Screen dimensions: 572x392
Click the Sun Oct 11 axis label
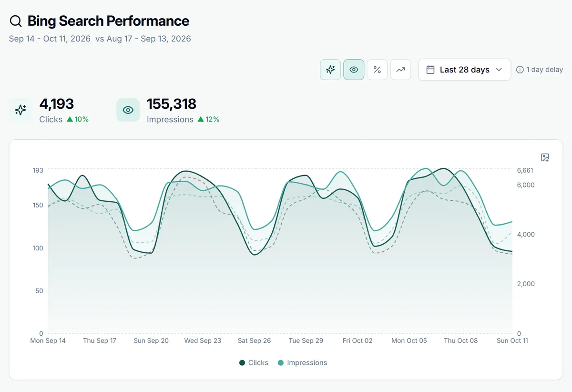click(x=512, y=340)
